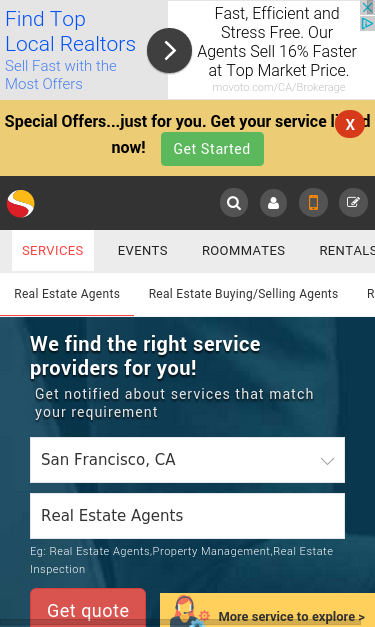Open the search icon in header
Screen dimensions: 375x627
click(234, 203)
